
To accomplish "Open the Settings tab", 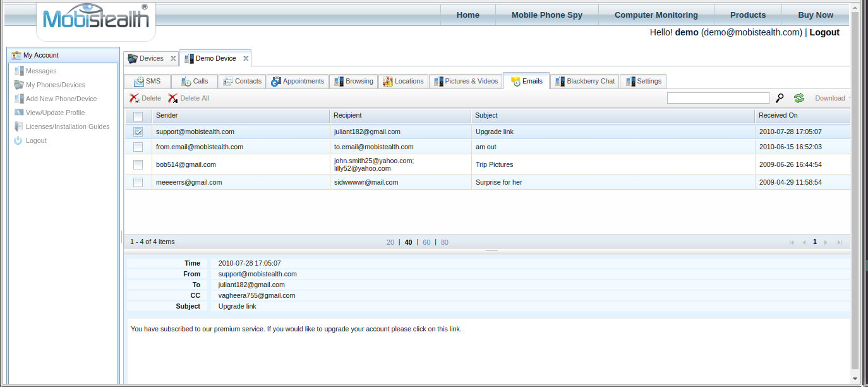I will pos(643,81).
